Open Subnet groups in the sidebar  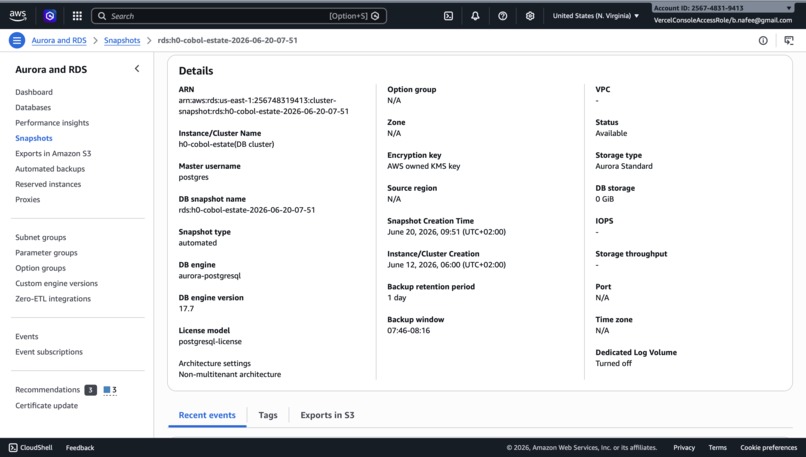[x=41, y=237]
